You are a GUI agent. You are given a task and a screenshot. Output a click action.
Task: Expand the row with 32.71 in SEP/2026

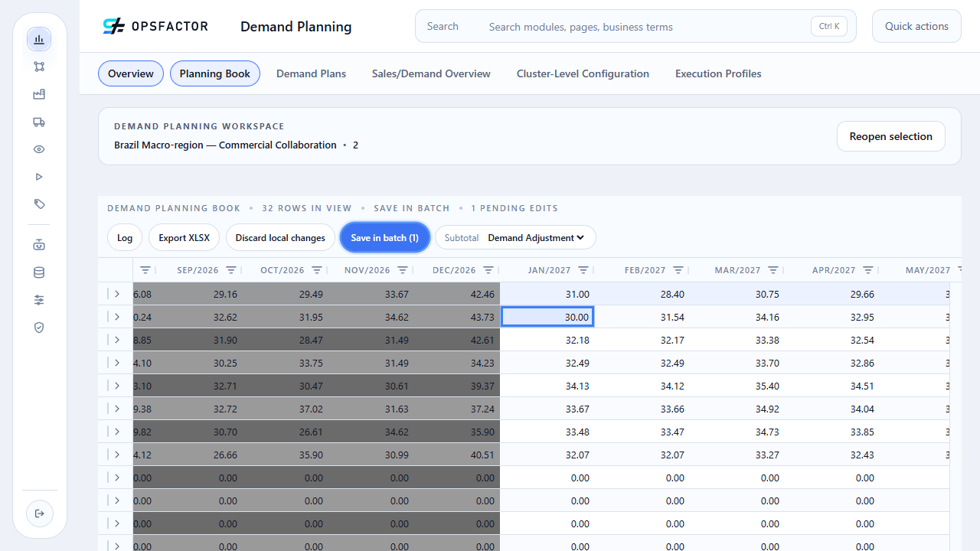(117, 386)
